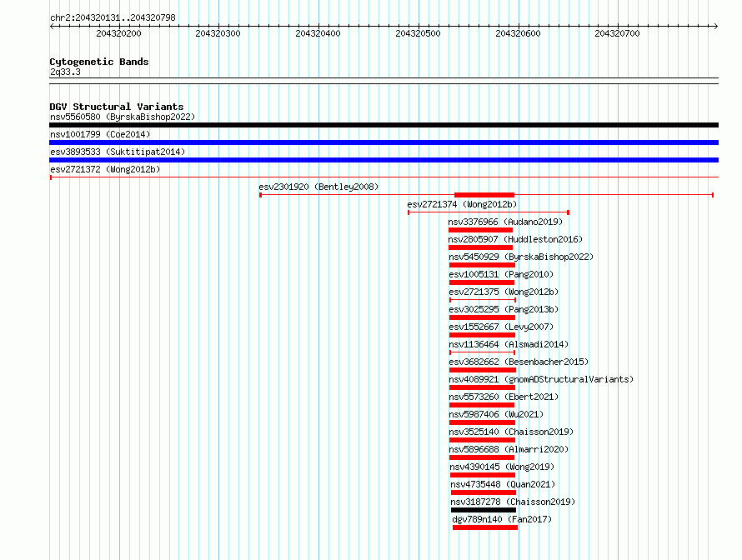Open nsv4735448 (Quan2021) label
This screenshot has width=742, height=560.
[503, 484]
